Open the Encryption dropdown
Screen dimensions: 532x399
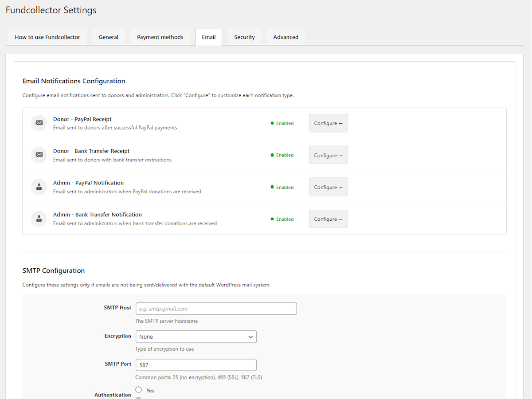pyautogui.click(x=196, y=337)
